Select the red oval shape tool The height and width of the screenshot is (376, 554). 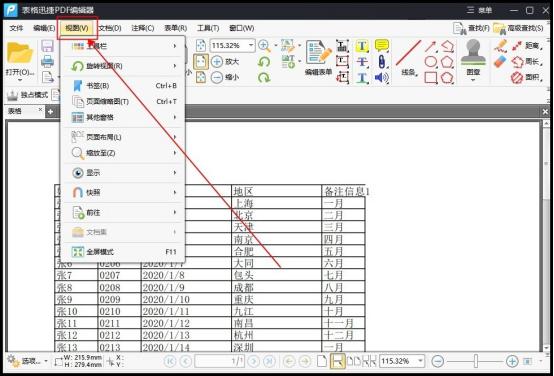430,62
